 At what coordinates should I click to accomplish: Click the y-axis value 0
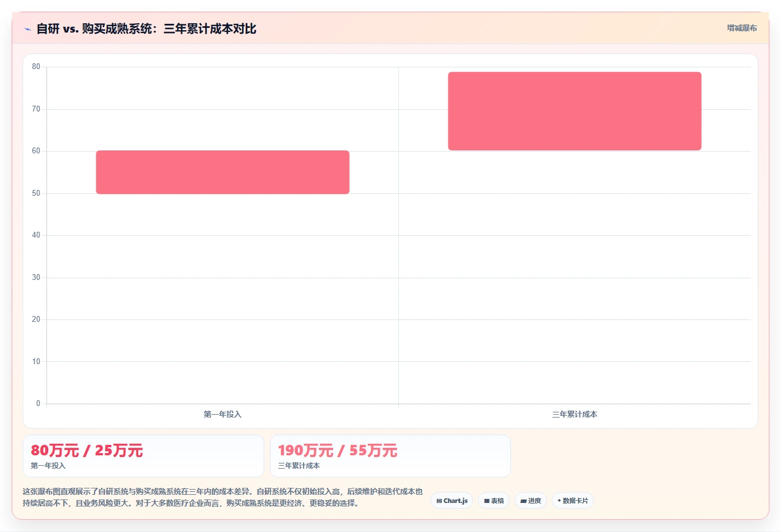coord(38,403)
